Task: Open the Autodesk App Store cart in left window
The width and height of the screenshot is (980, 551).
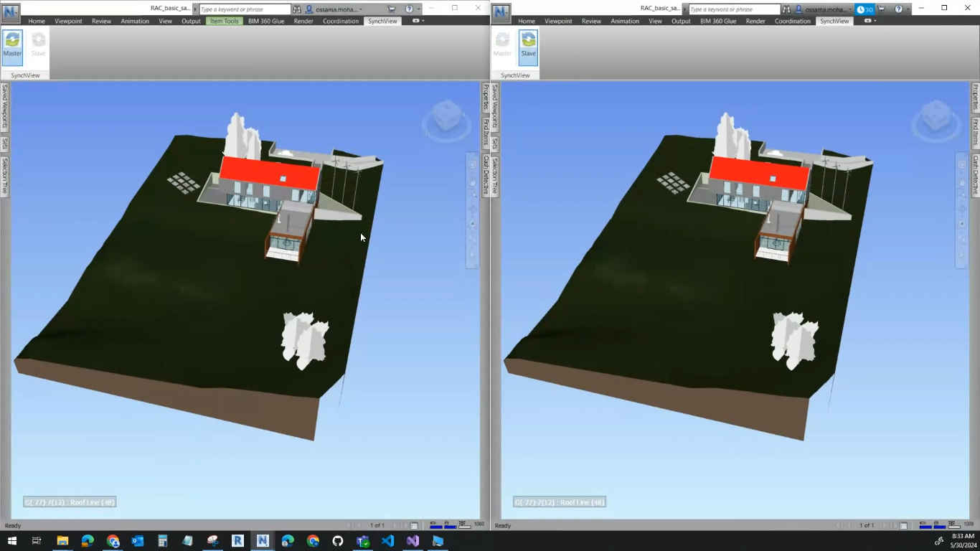Action: coord(392,9)
